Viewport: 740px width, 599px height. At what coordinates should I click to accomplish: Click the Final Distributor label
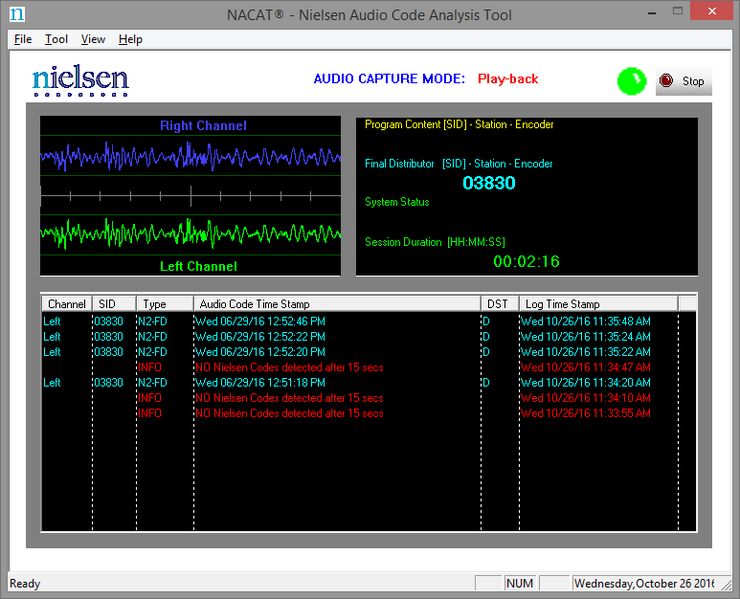pos(399,164)
